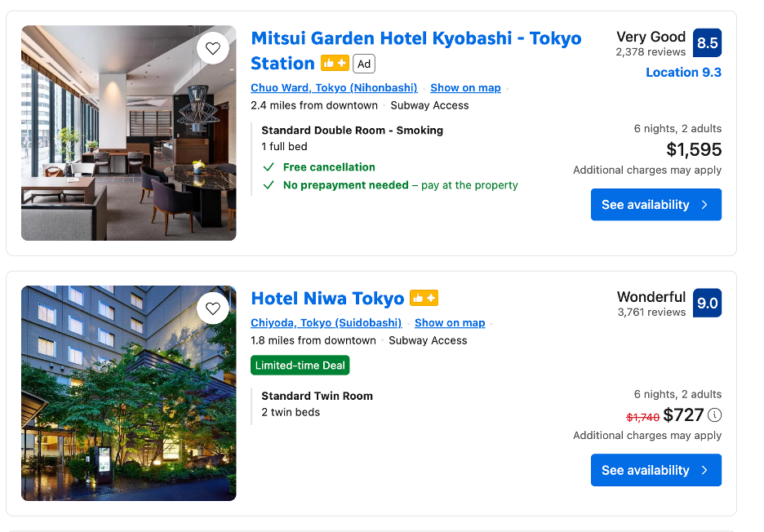
Task: See availability for Hotel Niwa Tokyo
Action: pos(655,470)
